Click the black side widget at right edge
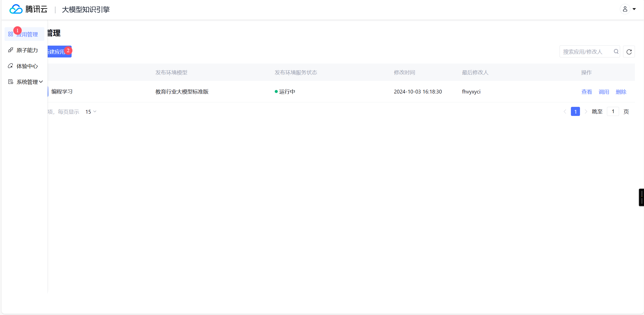Screen dimensions: 644x315 (x=641, y=197)
